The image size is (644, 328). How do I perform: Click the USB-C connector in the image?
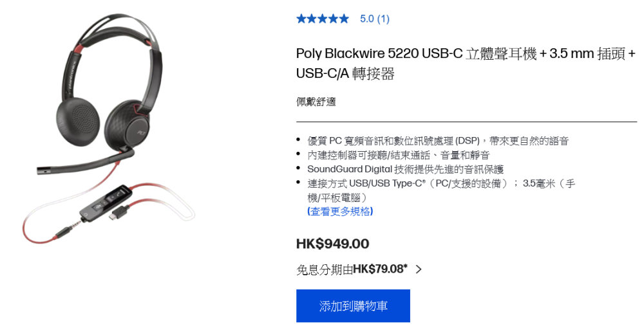120,214
